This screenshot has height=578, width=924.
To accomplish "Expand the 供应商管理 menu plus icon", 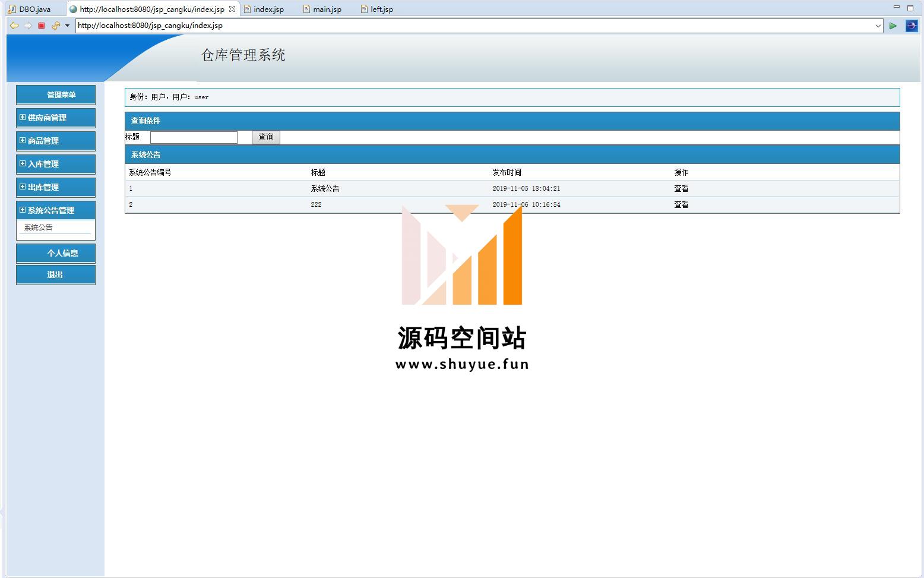I will (23, 117).
